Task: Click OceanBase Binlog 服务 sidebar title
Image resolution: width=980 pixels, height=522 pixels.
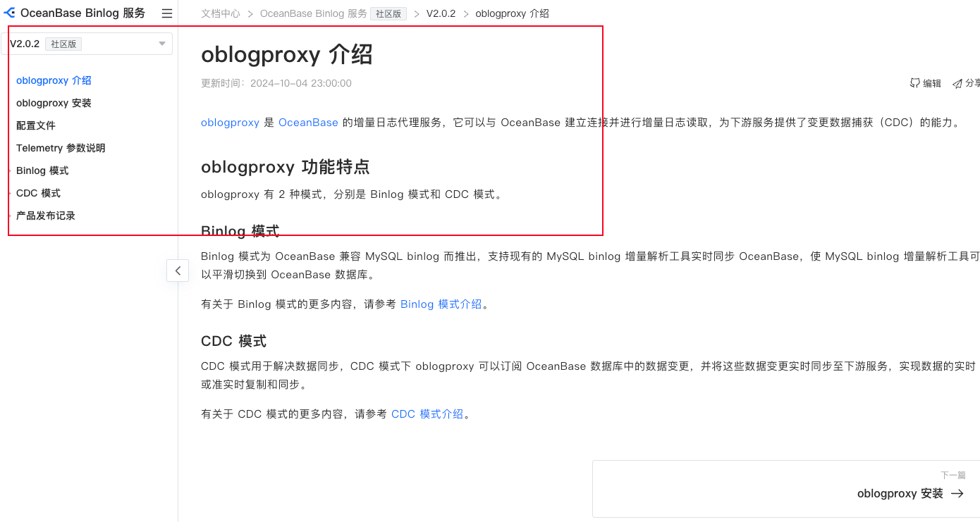Action: (82, 13)
